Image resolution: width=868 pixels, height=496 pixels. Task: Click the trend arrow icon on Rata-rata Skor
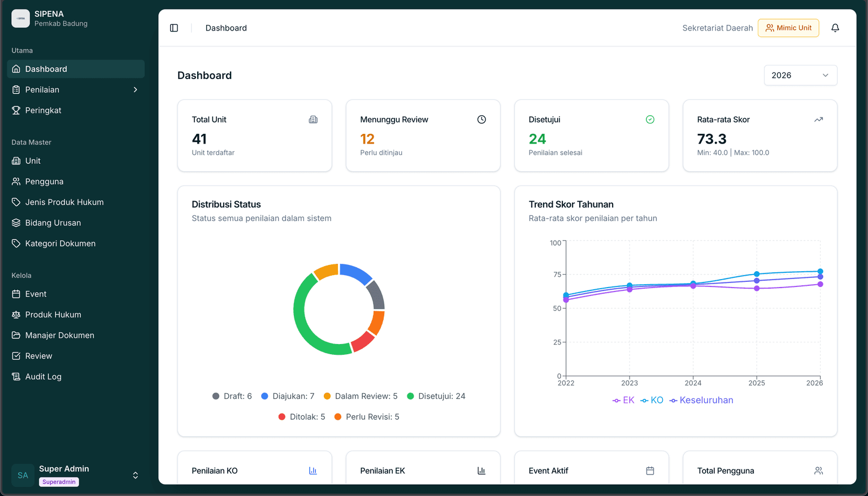pyautogui.click(x=818, y=119)
